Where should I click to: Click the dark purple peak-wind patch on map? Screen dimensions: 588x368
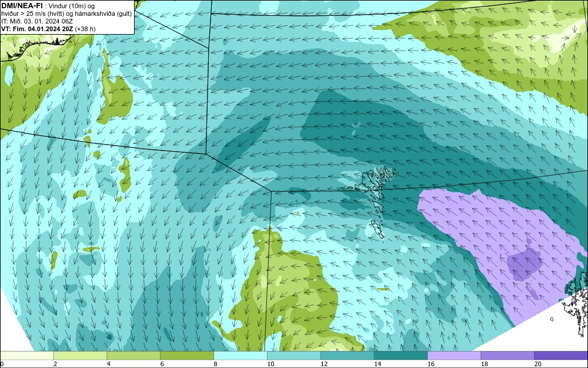[x=525, y=263]
